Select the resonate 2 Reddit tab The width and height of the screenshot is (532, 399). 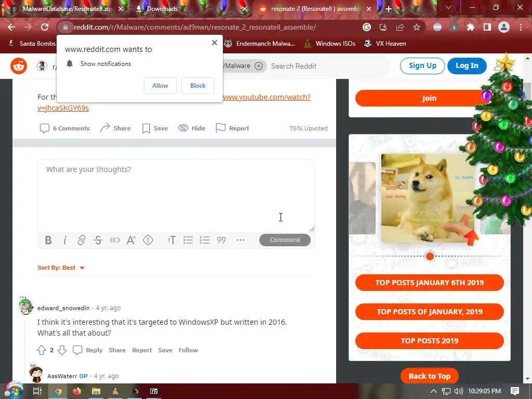[316, 9]
